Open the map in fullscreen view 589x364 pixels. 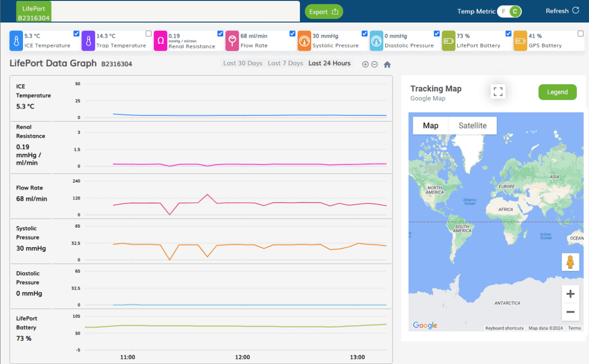[498, 92]
